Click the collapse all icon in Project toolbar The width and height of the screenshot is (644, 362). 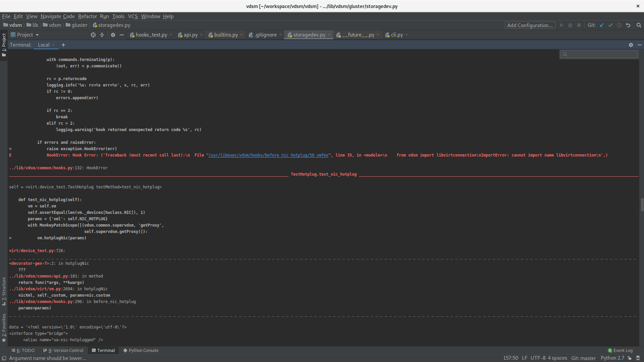pyautogui.click(x=102, y=35)
